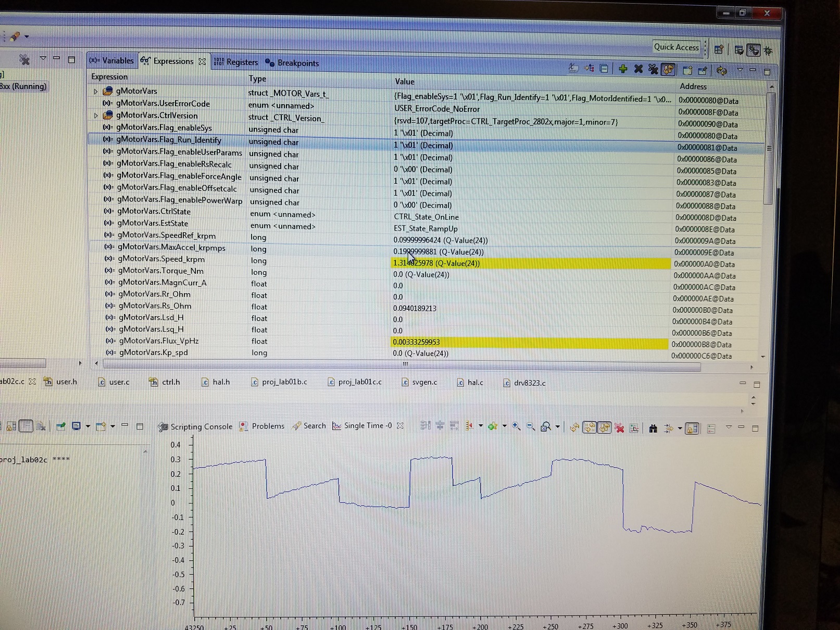
Task: Expand the gMotorVars struct node
Action: point(95,91)
